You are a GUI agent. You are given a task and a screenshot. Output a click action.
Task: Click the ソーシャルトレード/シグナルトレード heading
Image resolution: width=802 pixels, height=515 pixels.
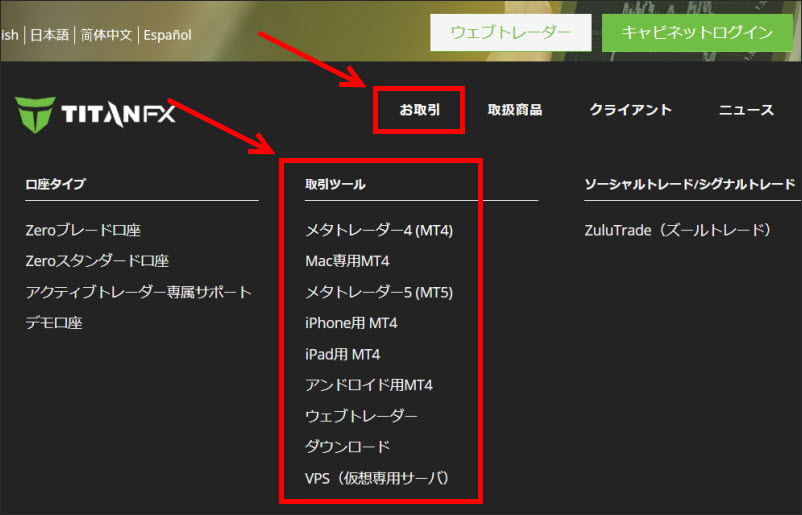689,184
